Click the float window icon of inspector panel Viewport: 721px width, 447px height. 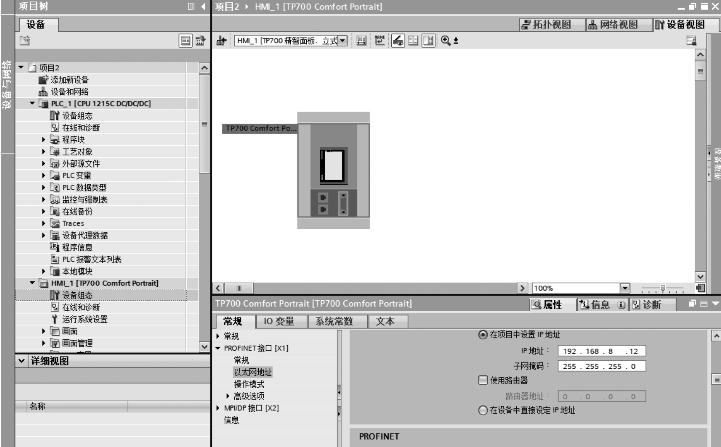click(692, 304)
